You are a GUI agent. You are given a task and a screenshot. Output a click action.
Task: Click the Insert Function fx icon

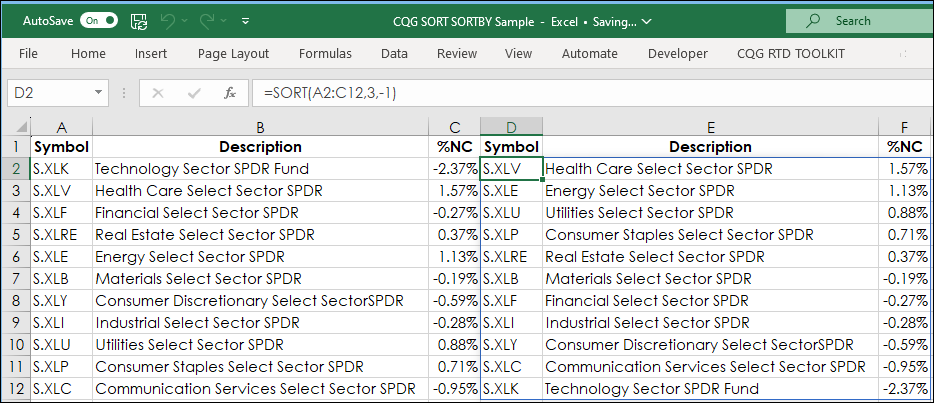pyautogui.click(x=230, y=93)
